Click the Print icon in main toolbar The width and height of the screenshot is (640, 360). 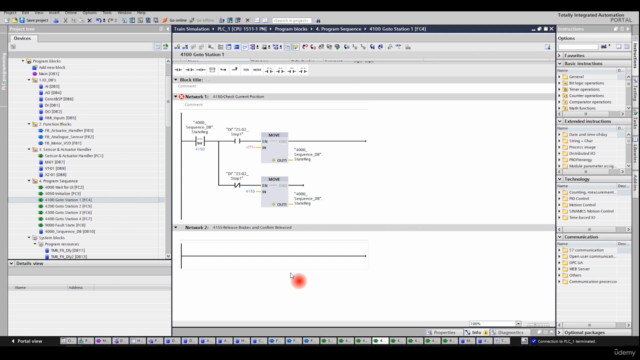(56, 20)
